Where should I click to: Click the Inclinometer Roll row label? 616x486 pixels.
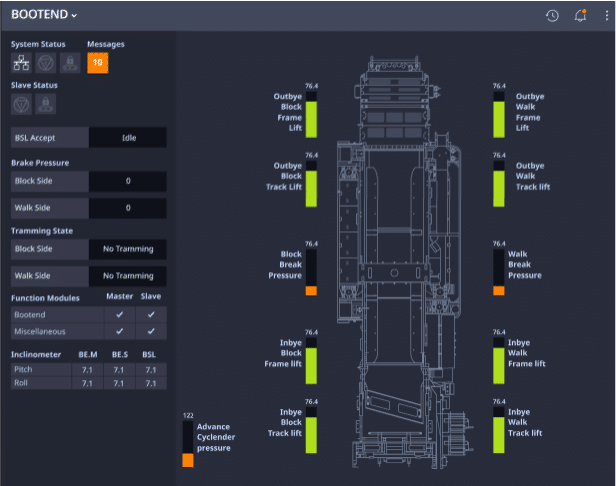(x=21, y=383)
